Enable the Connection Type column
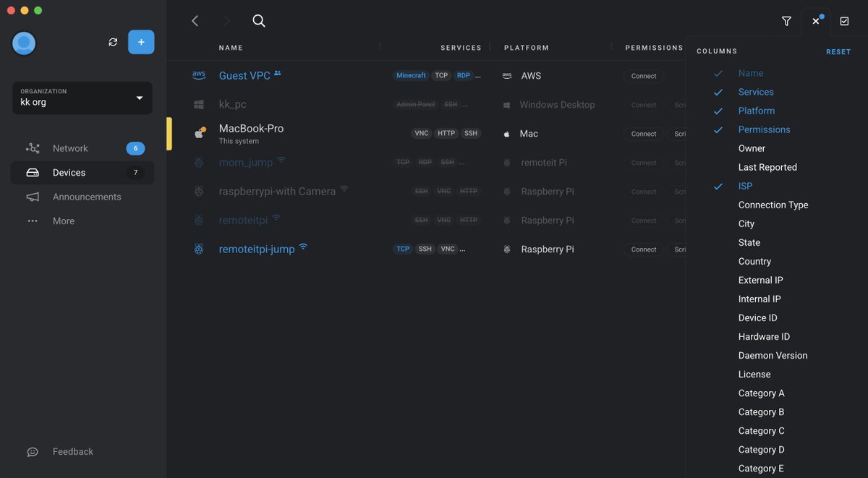 click(773, 205)
